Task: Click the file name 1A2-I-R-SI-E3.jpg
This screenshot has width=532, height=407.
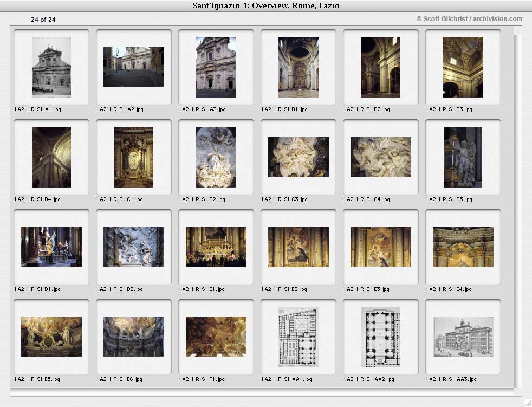Action: pyautogui.click(x=366, y=289)
